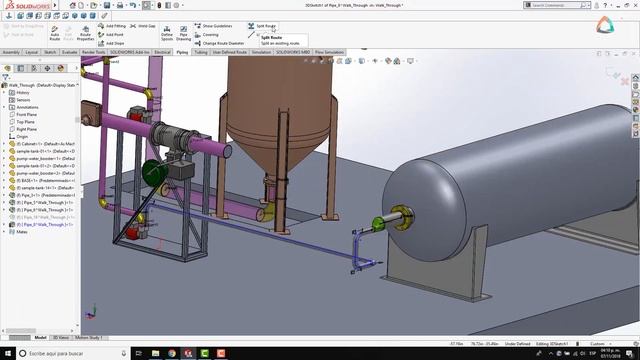640x360 pixels.
Task: Open File Explorer from the taskbar
Action: [x=156, y=353]
